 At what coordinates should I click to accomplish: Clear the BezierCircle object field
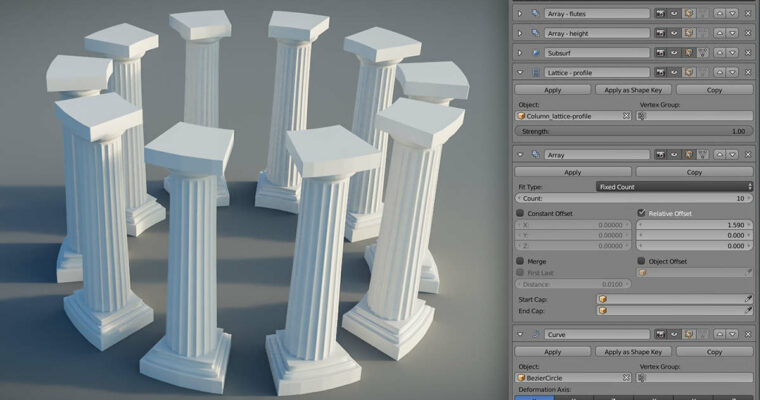(626, 378)
